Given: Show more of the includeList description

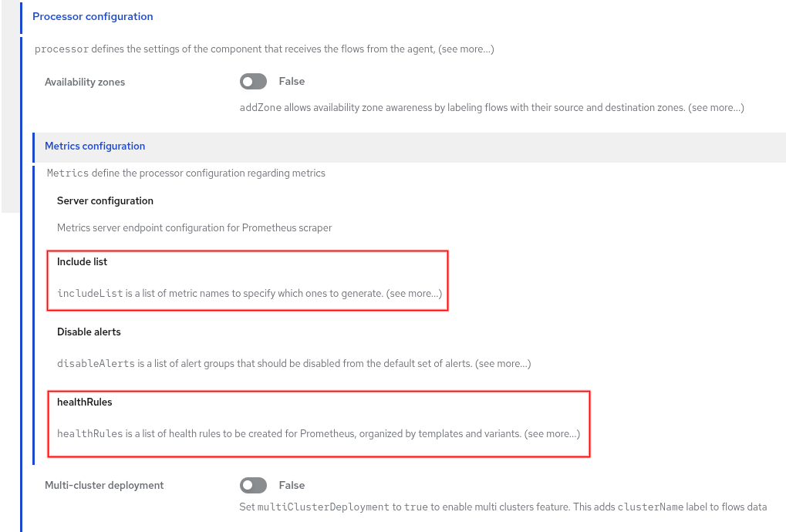Looking at the screenshot, I should [x=414, y=294].
